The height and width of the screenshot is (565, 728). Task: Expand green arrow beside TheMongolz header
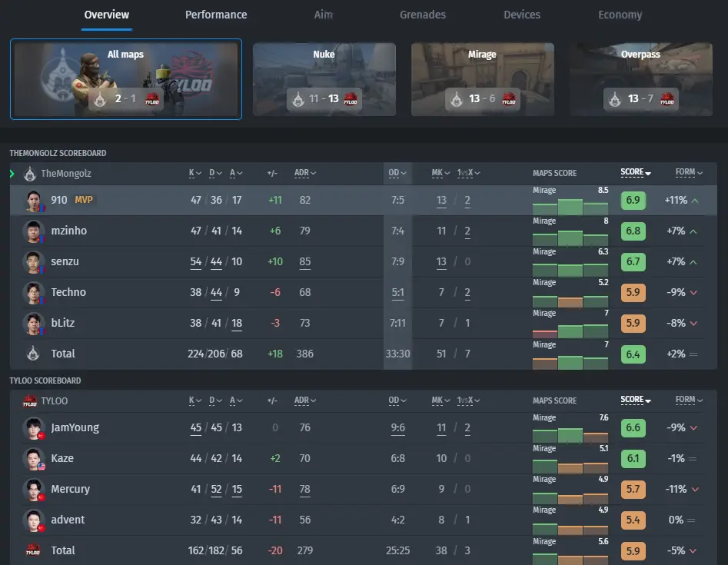(12, 174)
